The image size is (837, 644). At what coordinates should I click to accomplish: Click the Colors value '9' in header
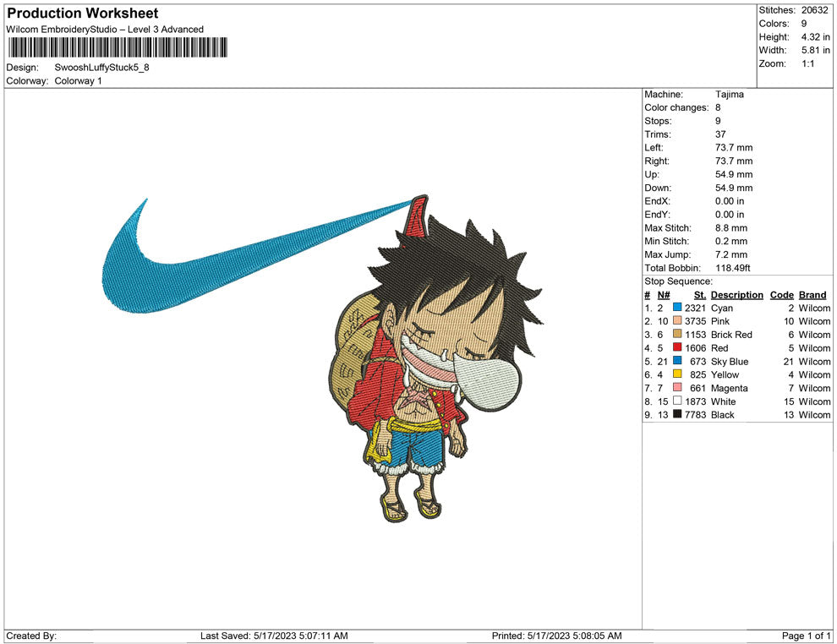tap(804, 24)
